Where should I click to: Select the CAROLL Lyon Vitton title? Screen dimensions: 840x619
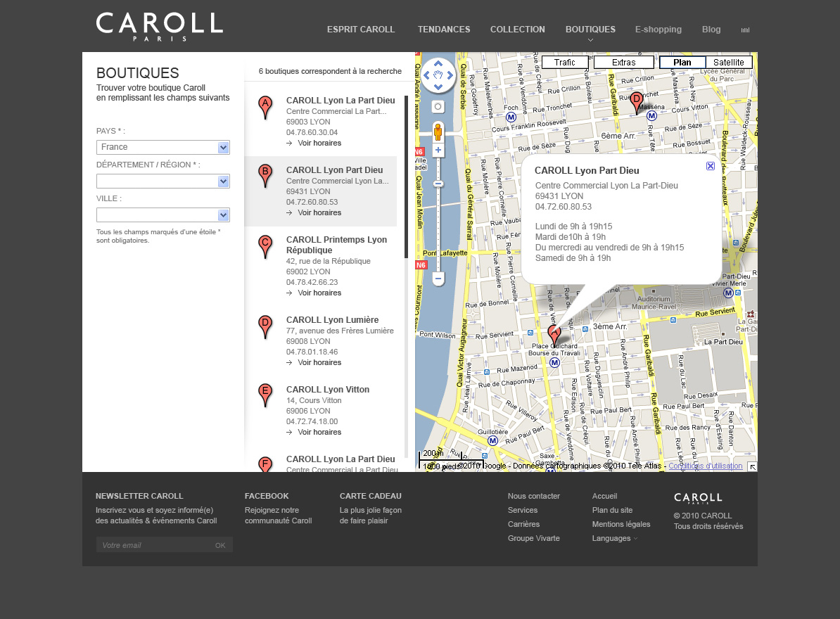pyautogui.click(x=327, y=389)
